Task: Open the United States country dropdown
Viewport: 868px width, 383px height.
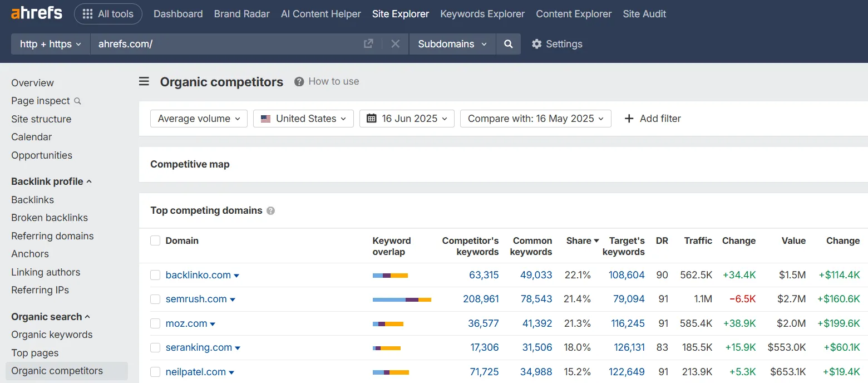Action: tap(303, 119)
